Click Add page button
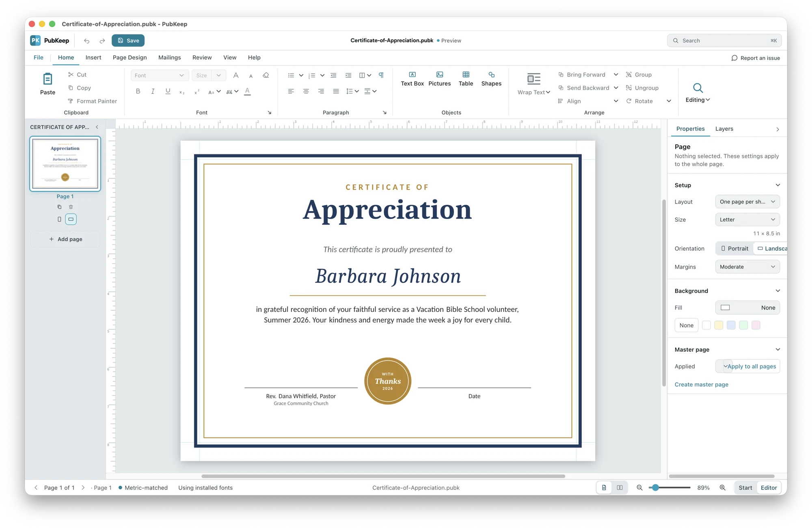Screen dimensions: 812x528 (x=65, y=239)
